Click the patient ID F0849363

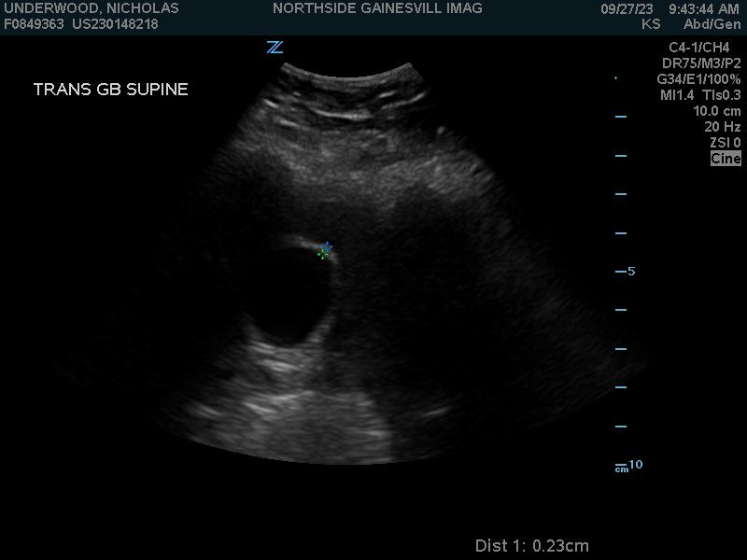coord(34,24)
